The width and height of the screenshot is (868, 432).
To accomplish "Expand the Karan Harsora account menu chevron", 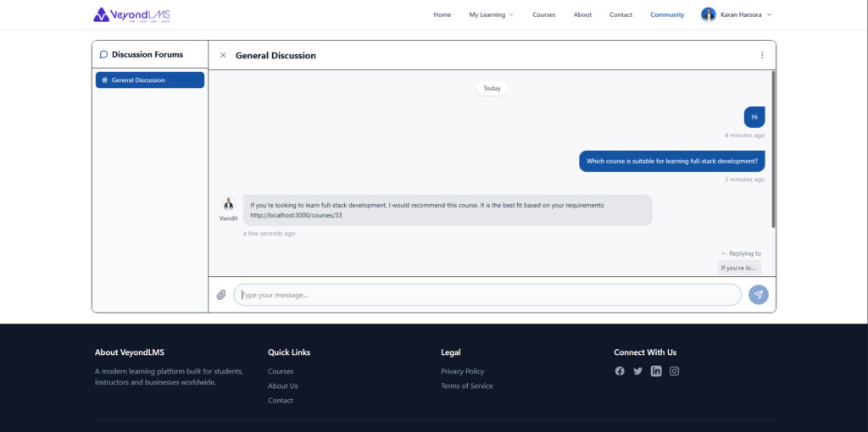I will [x=769, y=15].
